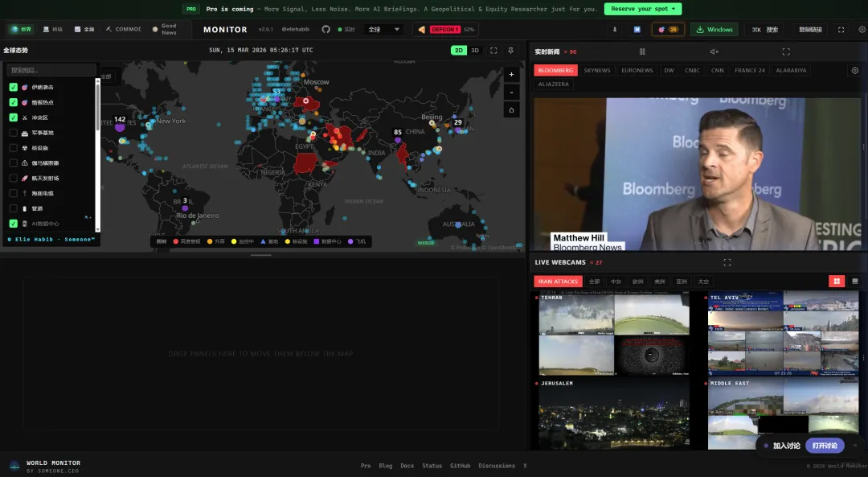Screen dimensions: 868x477
Task: Pin the global situation map panel
Action: 511,51
